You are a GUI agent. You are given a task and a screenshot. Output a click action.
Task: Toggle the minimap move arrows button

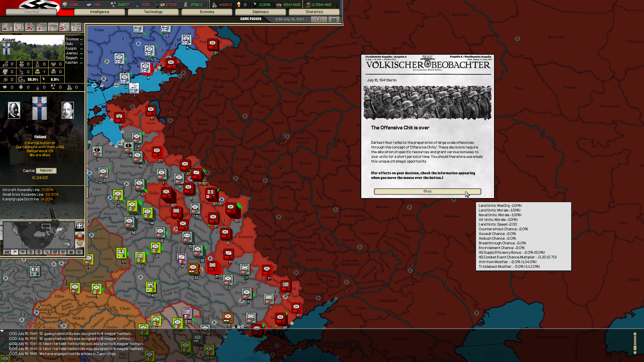coord(80,226)
